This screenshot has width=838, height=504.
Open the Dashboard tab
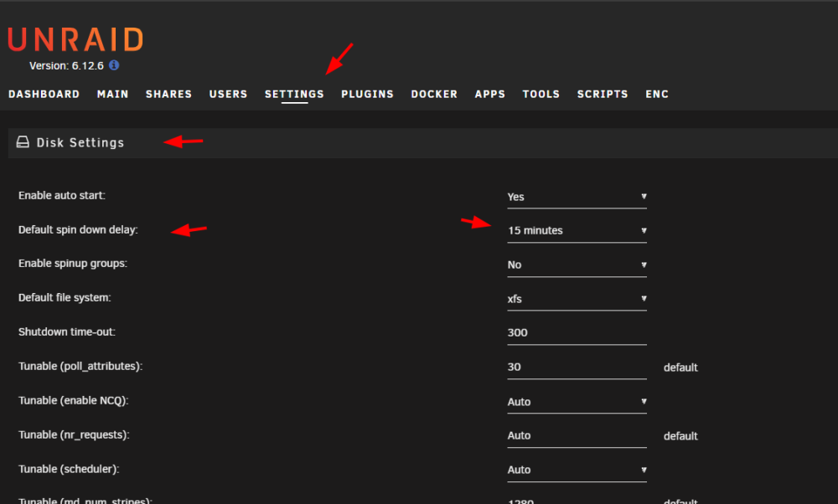(x=44, y=94)
